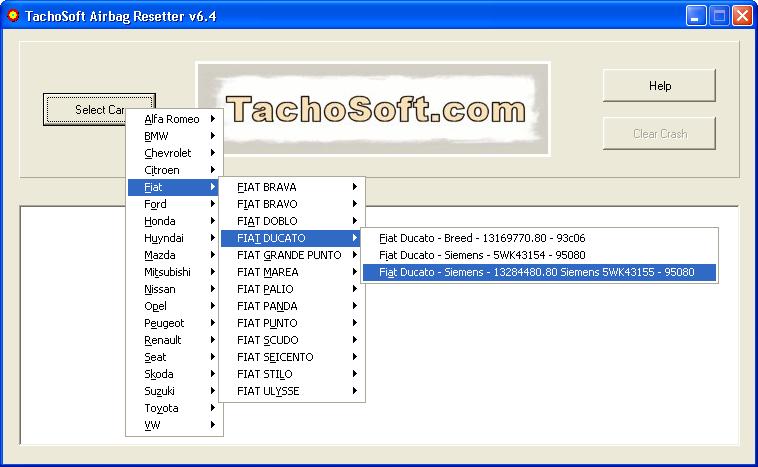This screenshot has height=467, width=758.
Task: Choose FIAT MAREA model entry
Action: pyautogui.click(x=292, y=272)
